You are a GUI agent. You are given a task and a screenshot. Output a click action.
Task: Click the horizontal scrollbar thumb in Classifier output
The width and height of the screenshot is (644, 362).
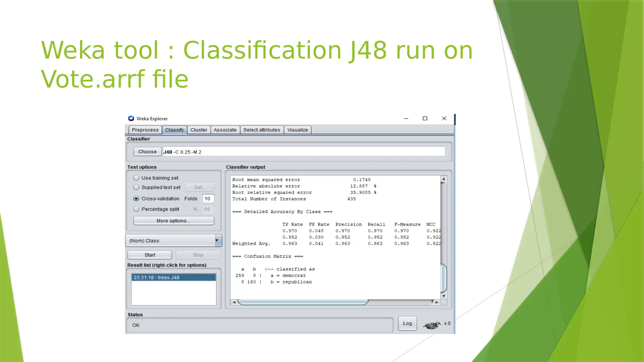pyautogui.click(x=303, y=302)
